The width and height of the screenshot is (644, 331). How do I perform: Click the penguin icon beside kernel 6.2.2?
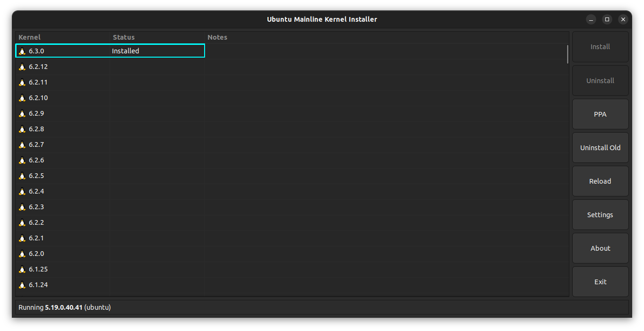pyautogui.click(x=22, y=222)
